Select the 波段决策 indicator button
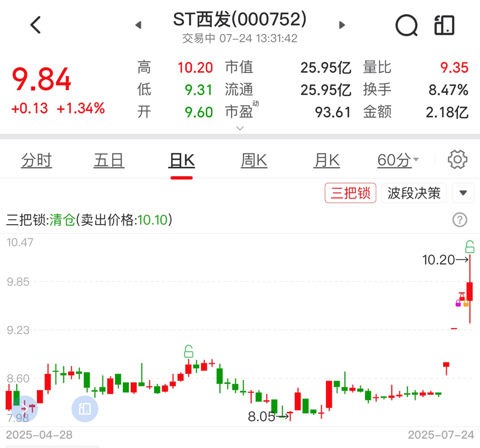Image resolution: width=480 pixels, height=448 pixels. (x=414, y=193)
